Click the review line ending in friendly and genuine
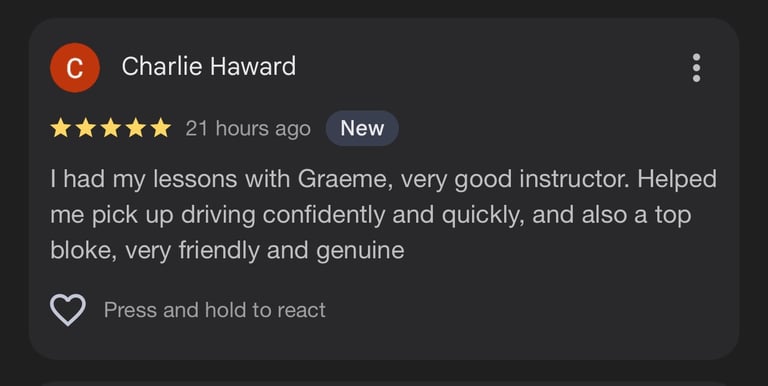The width and height of the screenshot is (768, 386). click(227, 251)
